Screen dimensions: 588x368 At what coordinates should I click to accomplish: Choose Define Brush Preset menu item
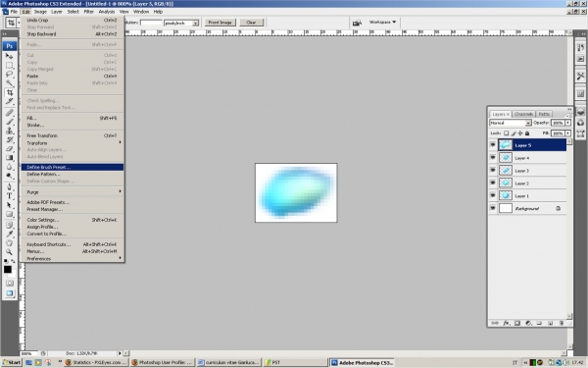coord(72,167)
